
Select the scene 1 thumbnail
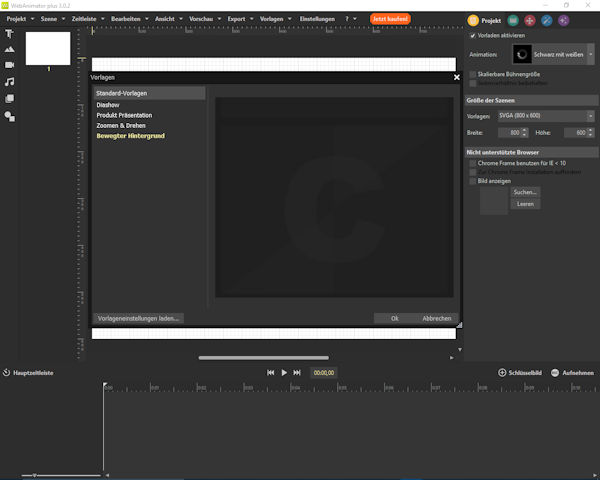tap(48, 48)
